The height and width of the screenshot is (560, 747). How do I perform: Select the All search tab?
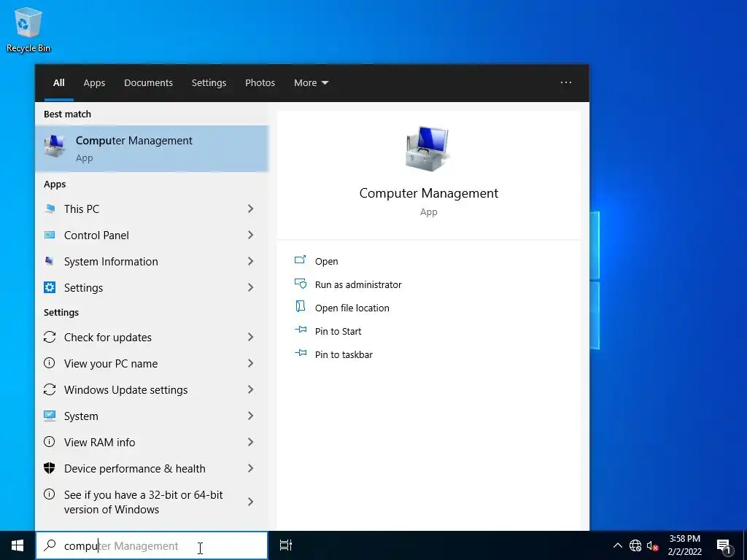point(59,83)
